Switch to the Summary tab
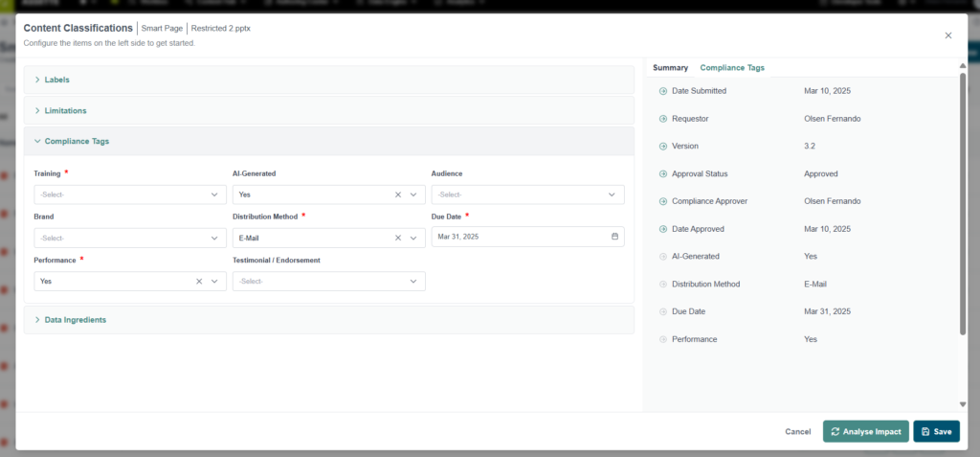Viewport: 980px width, 457px height. coord(670,68)
